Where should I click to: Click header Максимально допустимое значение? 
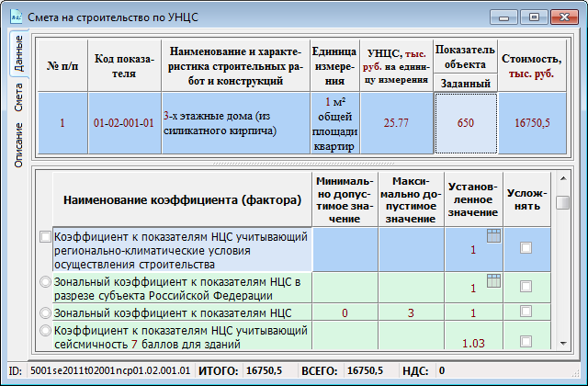point(411,199)
